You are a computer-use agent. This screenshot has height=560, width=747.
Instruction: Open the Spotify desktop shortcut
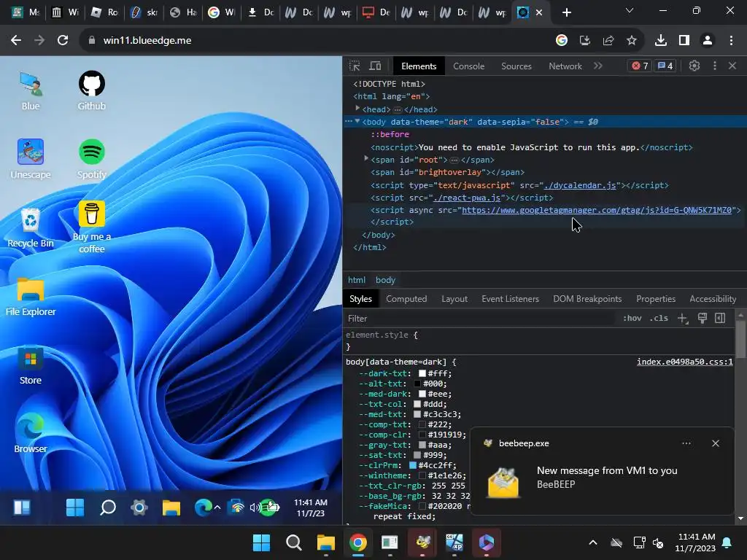[91, 160]
